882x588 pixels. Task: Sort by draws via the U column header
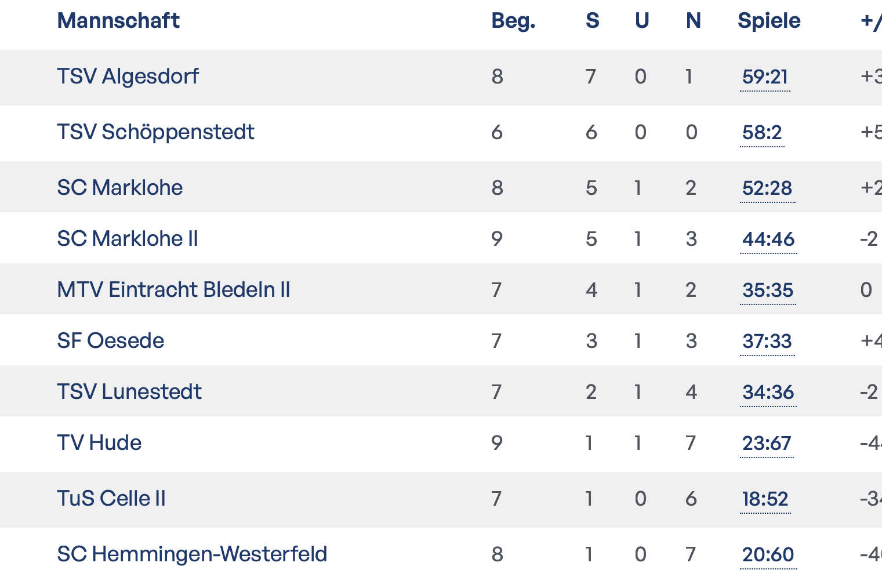(x=641, y=20)
